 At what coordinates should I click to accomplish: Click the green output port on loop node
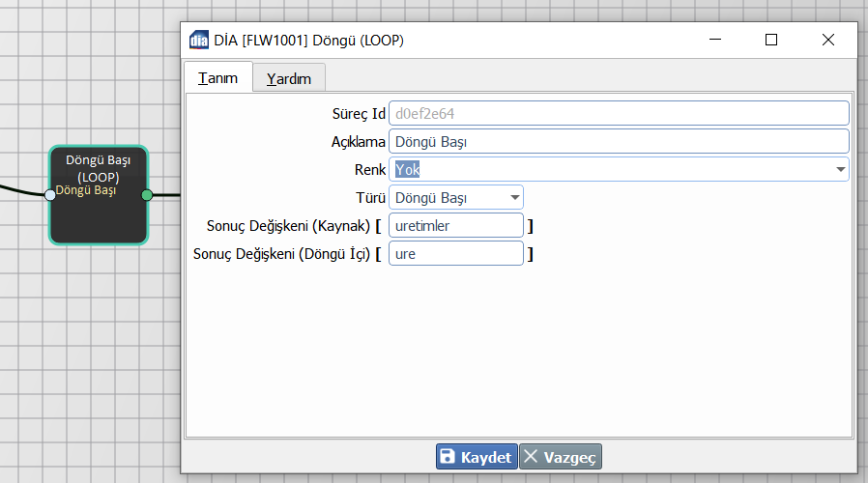[x=147, y=195]
